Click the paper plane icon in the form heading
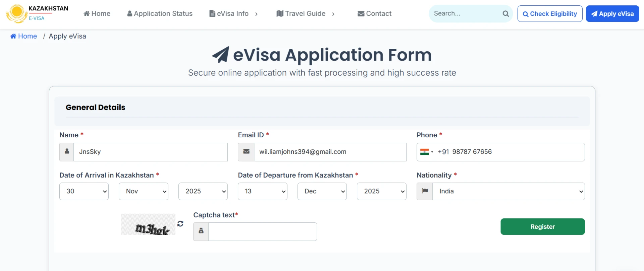644x271 pixels. coord(220,54)
